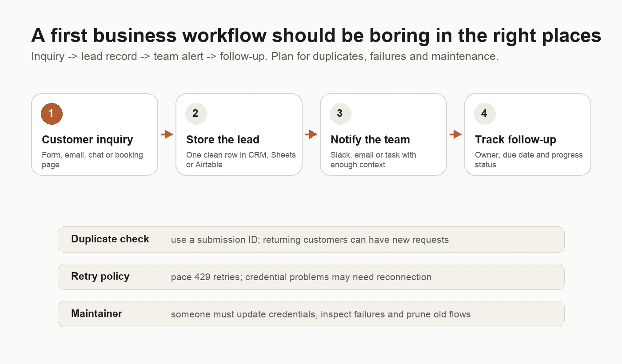Click the "Duplicate check" row label

click(110, 239)
